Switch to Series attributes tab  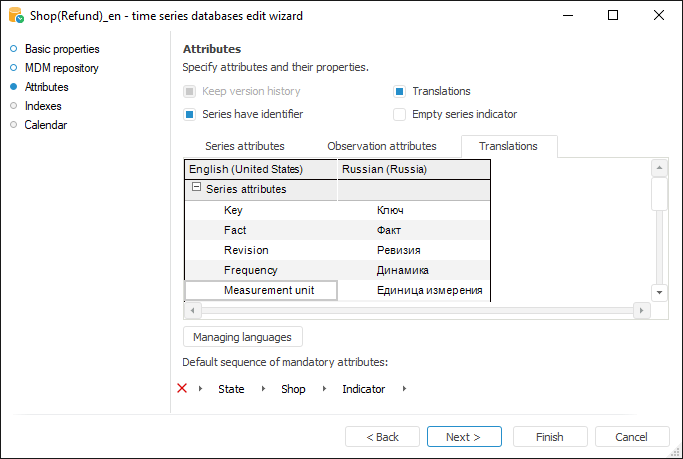[x=244, y=146]
